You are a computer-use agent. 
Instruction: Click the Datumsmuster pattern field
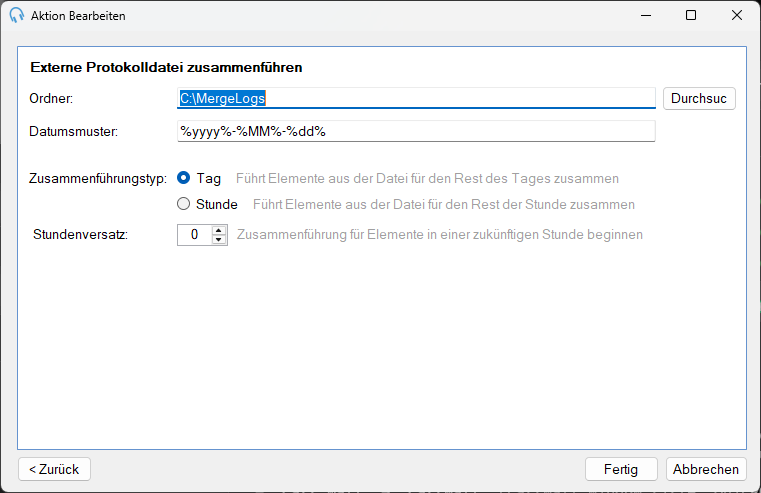pyautogui.click(x=416, y=131)
